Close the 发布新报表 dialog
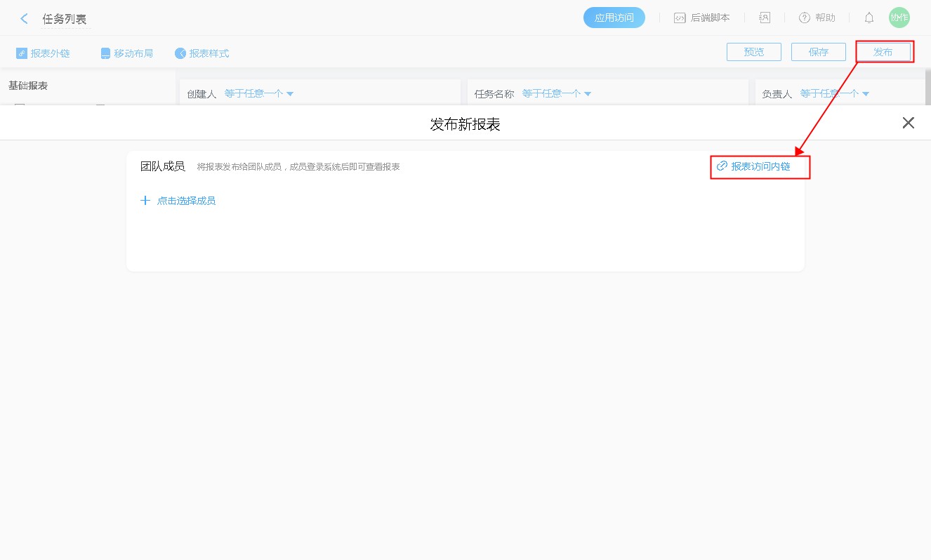 (x=908, y=123)
